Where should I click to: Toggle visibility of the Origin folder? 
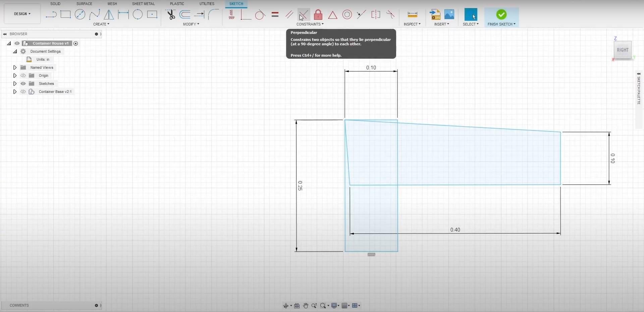tap(23, 75)
